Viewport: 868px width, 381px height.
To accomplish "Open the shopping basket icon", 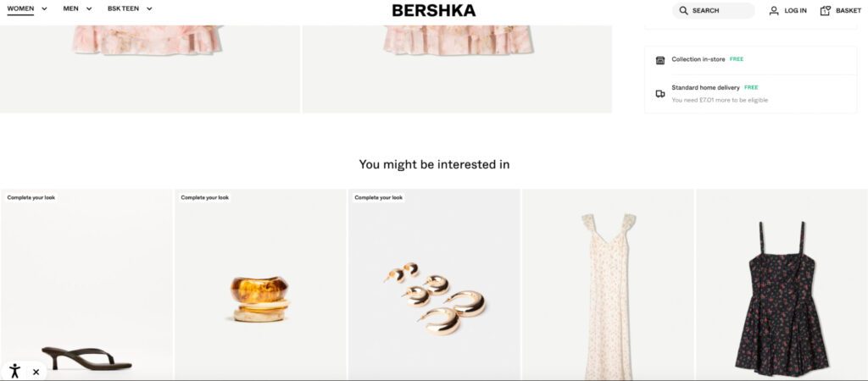I will coord(826,11).
